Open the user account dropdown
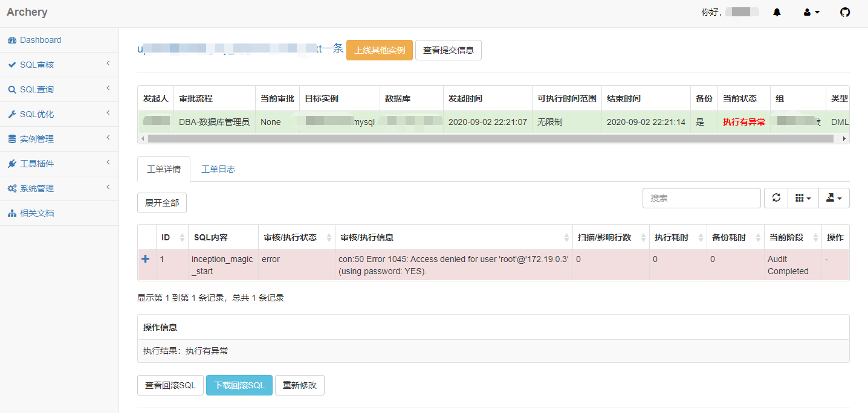Screen dimensions: 868x413 811,12
